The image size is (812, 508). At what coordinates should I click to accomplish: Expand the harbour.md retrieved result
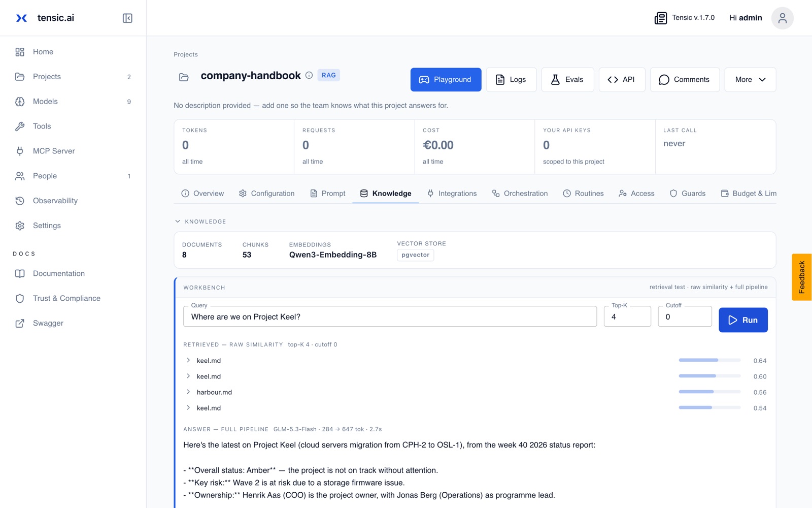click(188, 392)
